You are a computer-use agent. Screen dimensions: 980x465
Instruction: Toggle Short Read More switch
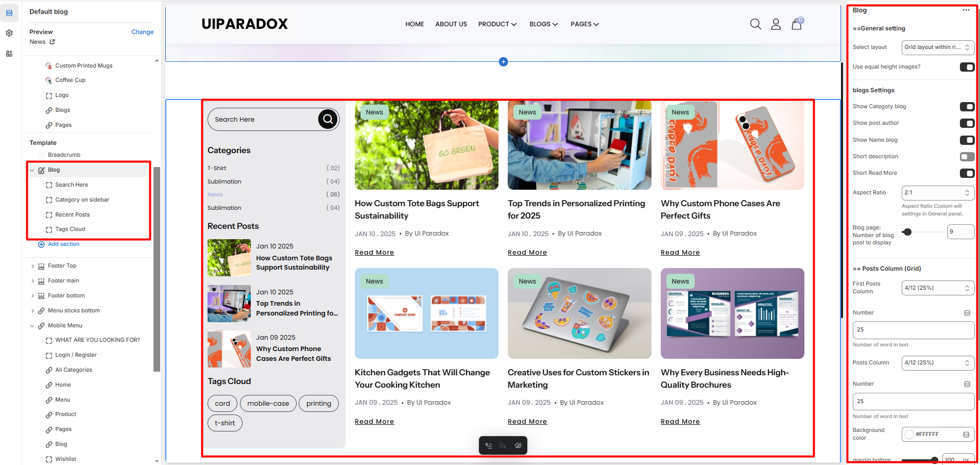967,173
